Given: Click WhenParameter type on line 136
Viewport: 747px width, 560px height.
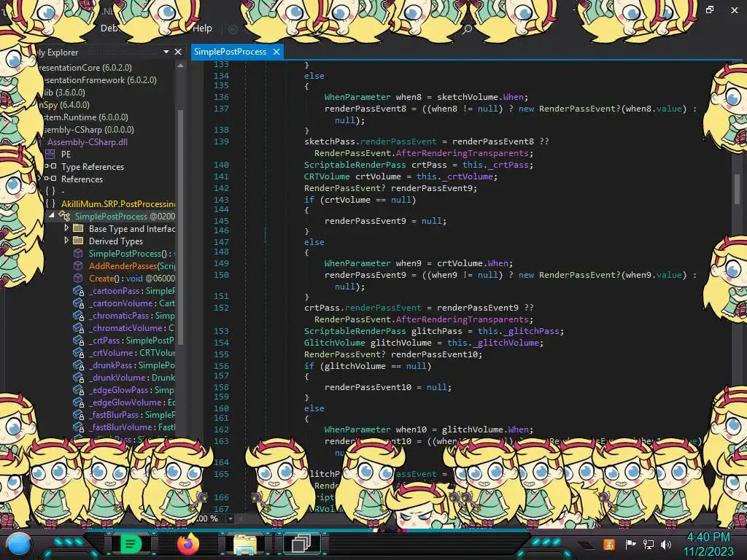Looking at the screenshot, I should pyautogui.click(x=357, y=97).
